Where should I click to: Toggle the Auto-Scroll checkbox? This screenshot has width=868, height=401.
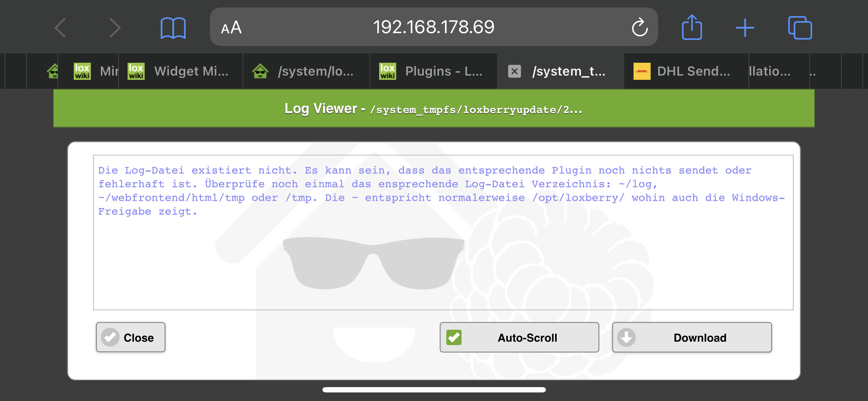pos(454,337)
